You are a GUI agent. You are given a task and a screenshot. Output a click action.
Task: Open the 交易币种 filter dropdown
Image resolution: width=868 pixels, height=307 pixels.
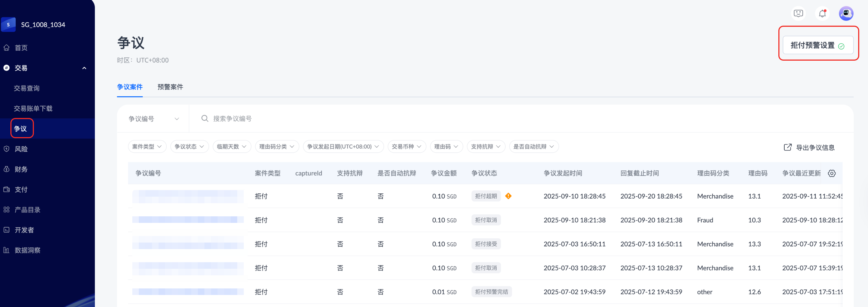(406, 146)
